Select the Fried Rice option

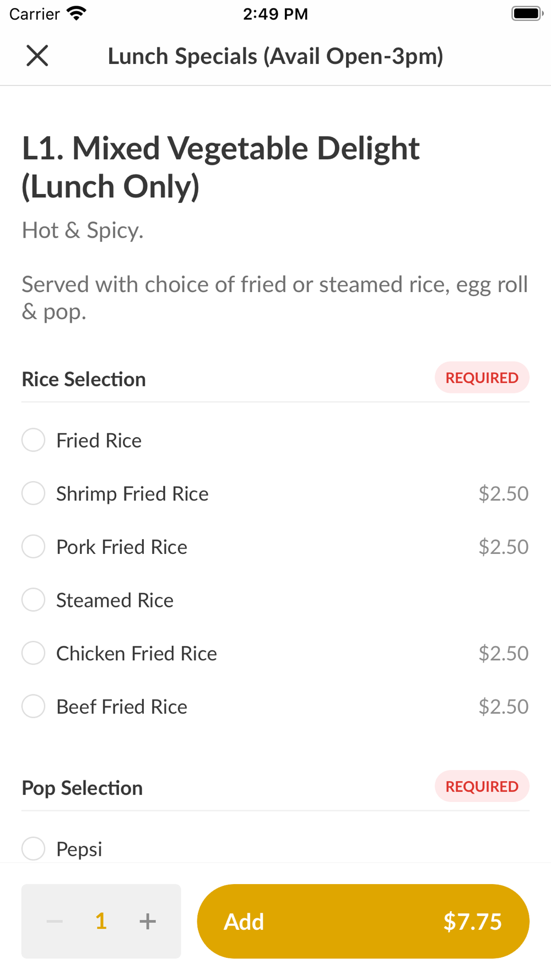click(x=33, y=440)
